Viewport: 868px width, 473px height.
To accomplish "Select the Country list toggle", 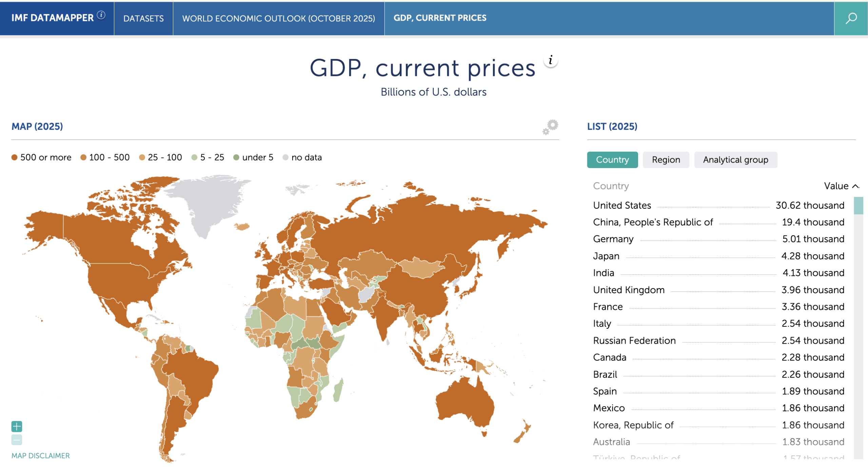I will pos(612,160).
